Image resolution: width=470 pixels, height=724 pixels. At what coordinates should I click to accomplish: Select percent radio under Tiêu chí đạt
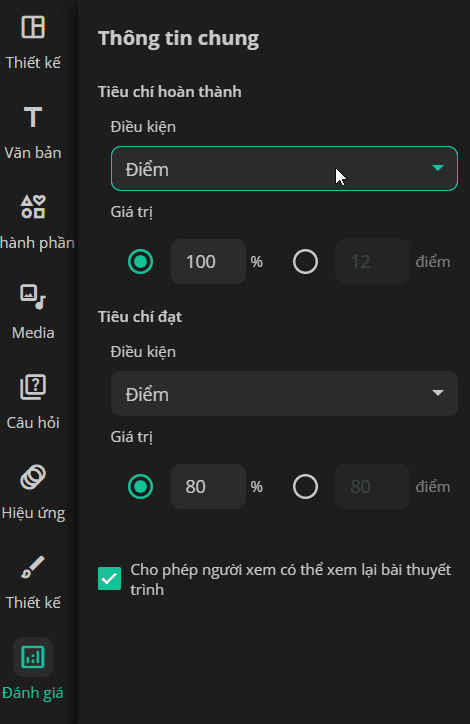coord(140,487)
